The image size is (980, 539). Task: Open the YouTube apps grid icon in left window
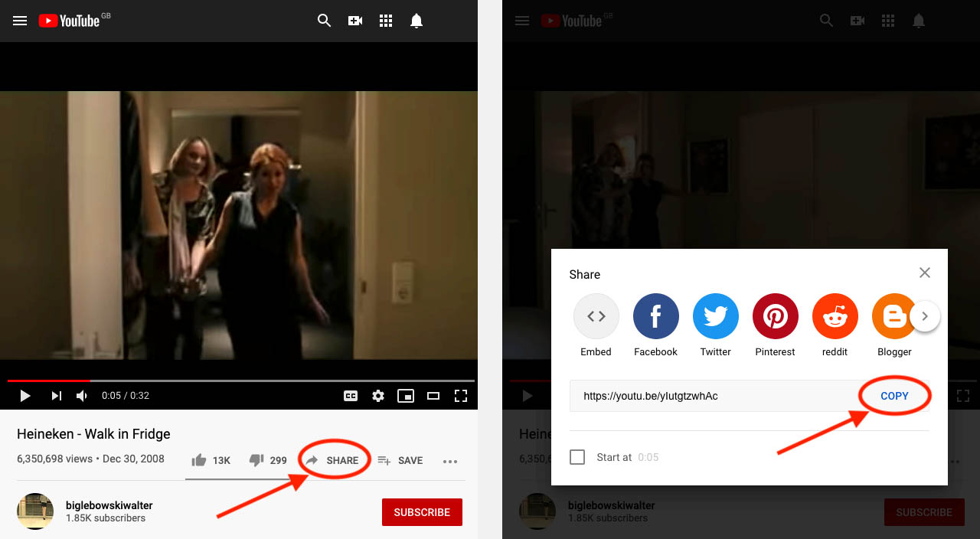point(386,21)
